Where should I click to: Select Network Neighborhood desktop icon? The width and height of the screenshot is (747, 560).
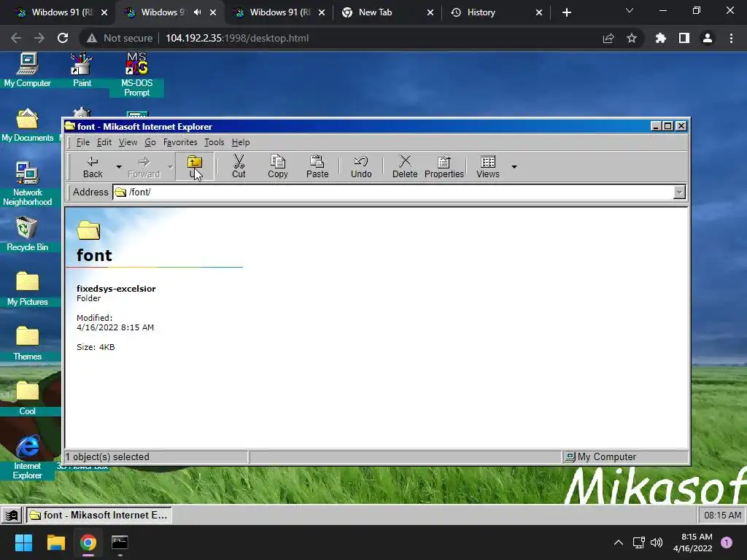27,184
